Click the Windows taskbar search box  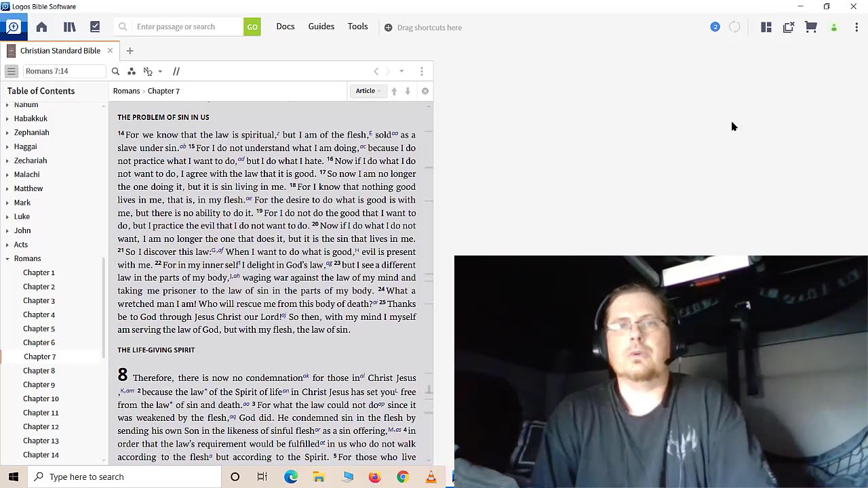(x=125, y=476)
